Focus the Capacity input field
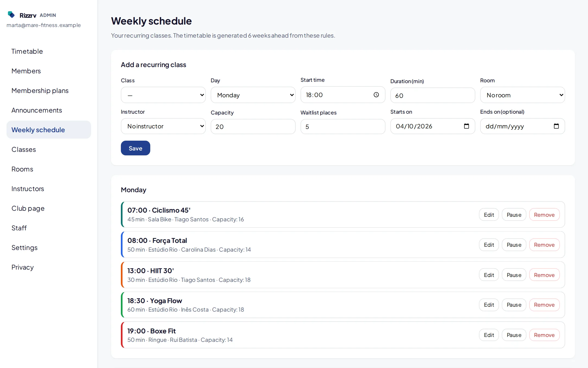 click(253, 126)
